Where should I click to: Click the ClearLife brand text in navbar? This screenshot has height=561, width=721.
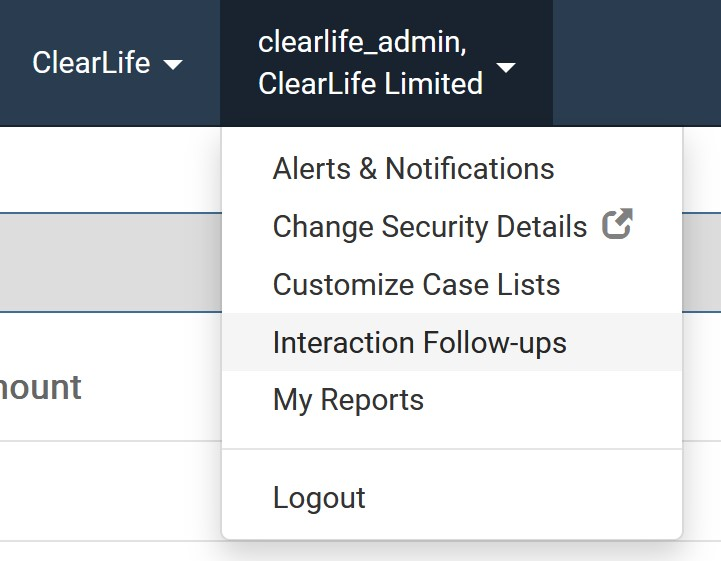91,63
